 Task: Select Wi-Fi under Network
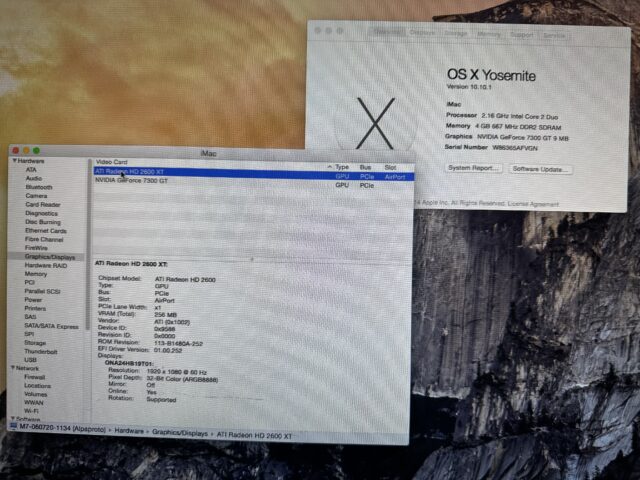pyautogui.click(x=31, y=411)
